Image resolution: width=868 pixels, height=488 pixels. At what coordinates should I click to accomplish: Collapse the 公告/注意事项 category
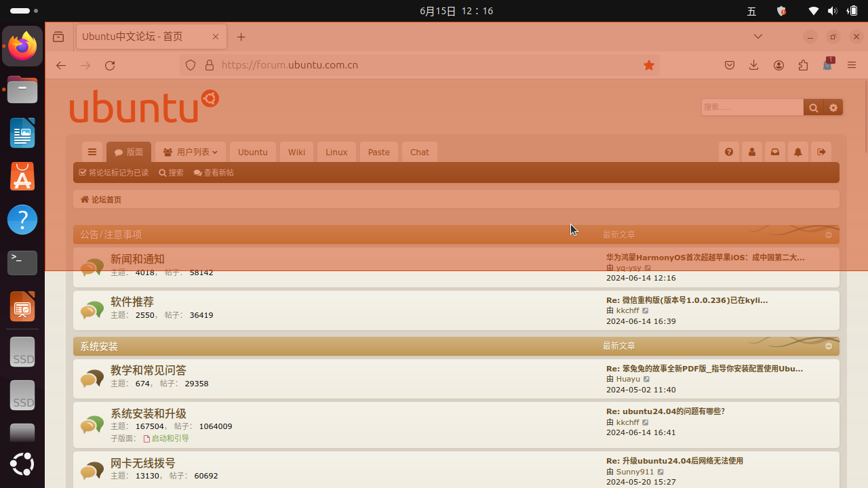829,235
